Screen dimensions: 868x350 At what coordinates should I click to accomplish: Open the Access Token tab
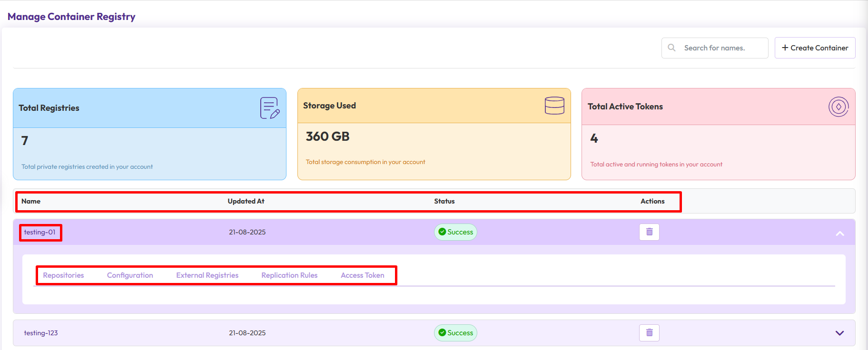(362, 275)
